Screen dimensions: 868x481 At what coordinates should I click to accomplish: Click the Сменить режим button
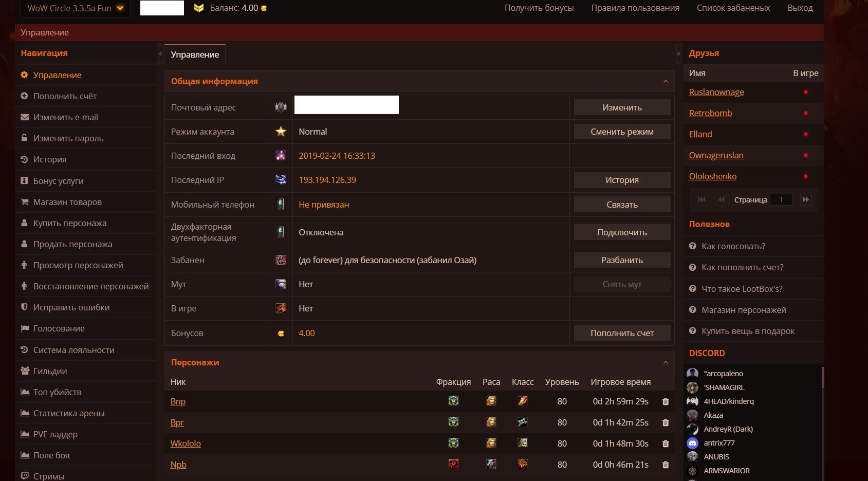pos(622,132)
